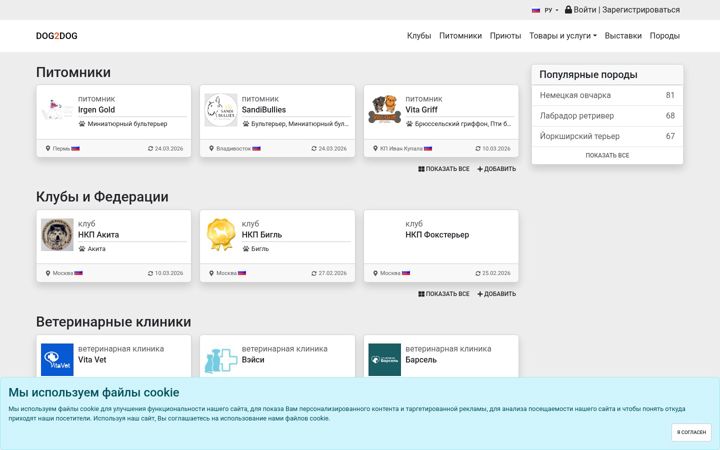Open SandiBullies kennel title

[x=264, y=110]
